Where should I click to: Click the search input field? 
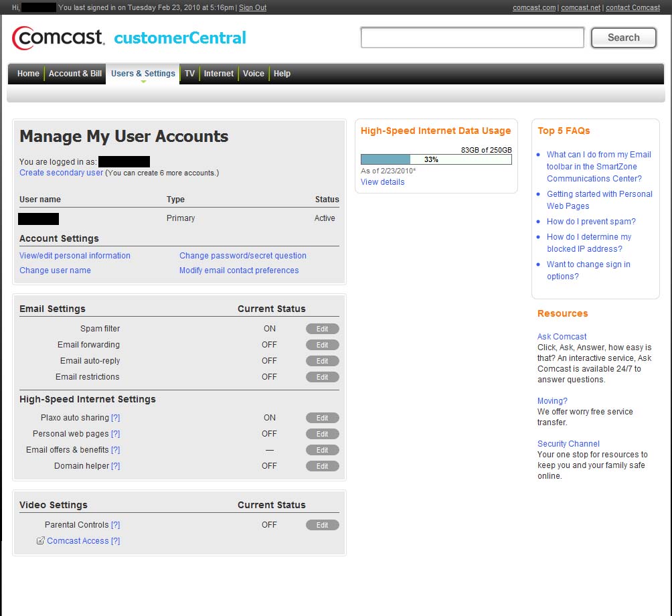tap(472, 37)
